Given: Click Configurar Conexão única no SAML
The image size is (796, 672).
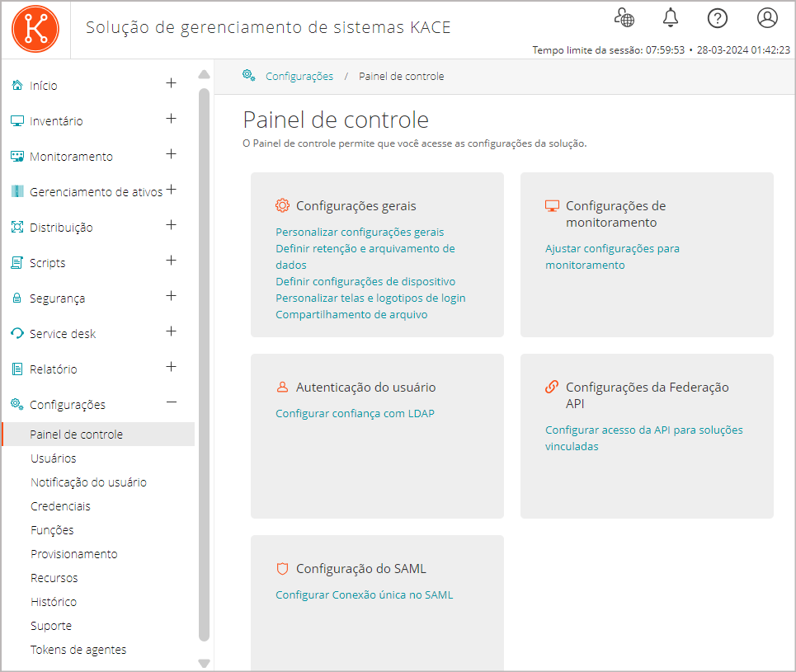Looking at the screenshot, I should [x=364, y=594].
